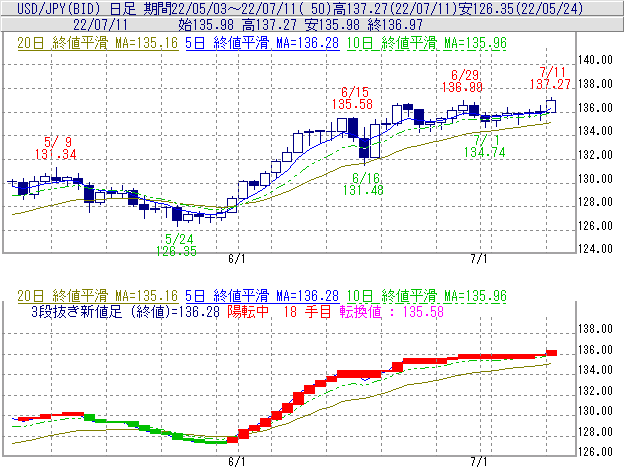Viewport: 624px width, 475px height.
Task: Click the 7/1 134.74 low label
Action: [485, 146]
